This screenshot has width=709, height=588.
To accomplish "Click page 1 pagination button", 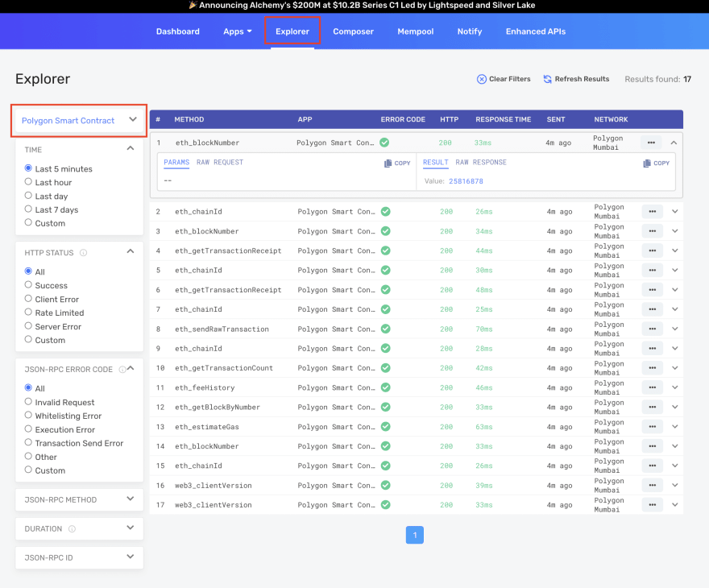I will pos(414,535).
